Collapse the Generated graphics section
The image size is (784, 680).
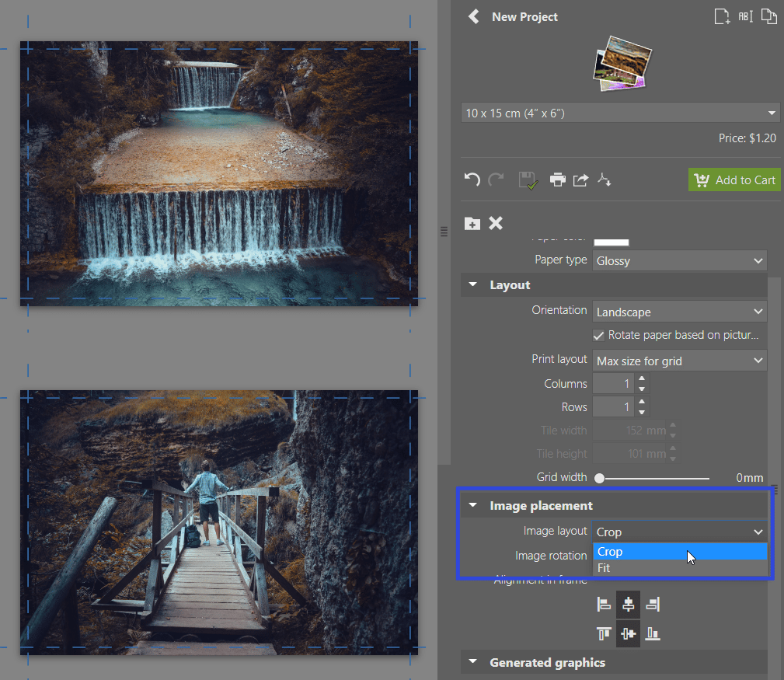[473, 662]
